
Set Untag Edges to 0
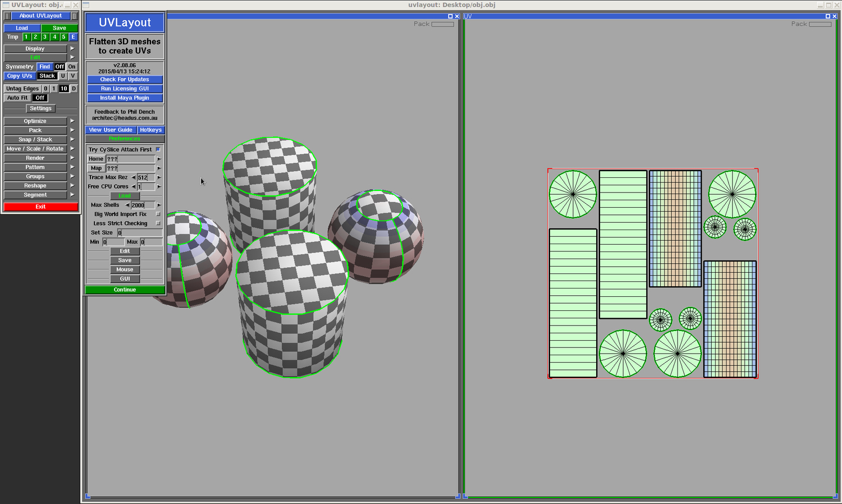45,89
